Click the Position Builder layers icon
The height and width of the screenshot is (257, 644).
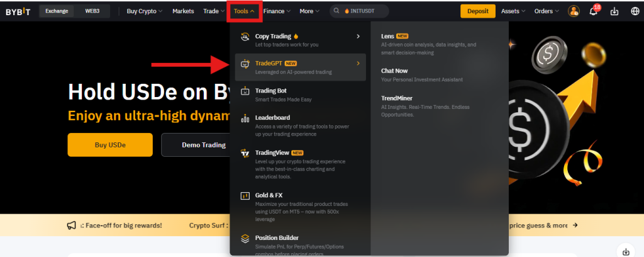[245, 239]
